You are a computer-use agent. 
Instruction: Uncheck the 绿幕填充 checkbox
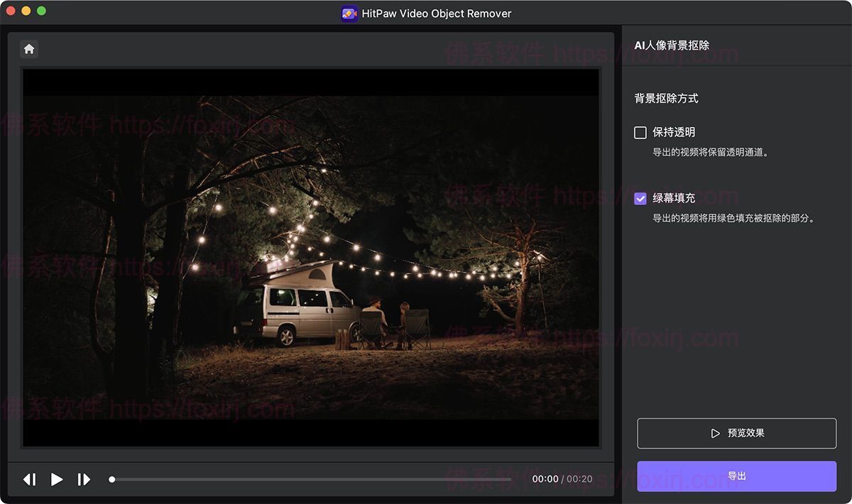[640, 199]
